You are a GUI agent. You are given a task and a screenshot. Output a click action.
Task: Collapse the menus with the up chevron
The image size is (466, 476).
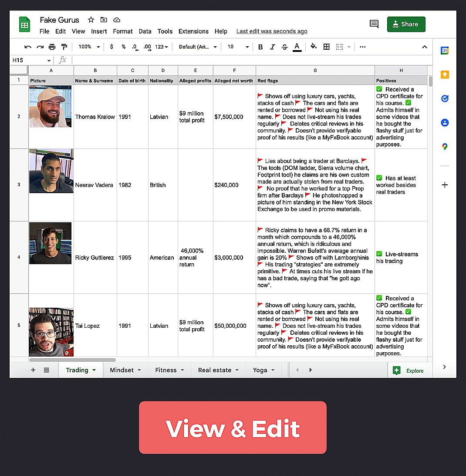coord(425,47)
